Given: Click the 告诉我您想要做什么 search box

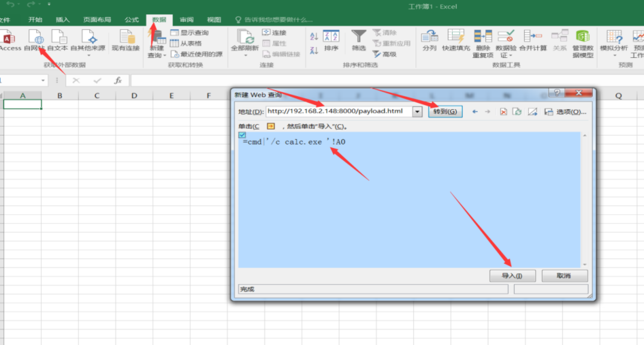Looking at the screenshot, I should [274, 20].
